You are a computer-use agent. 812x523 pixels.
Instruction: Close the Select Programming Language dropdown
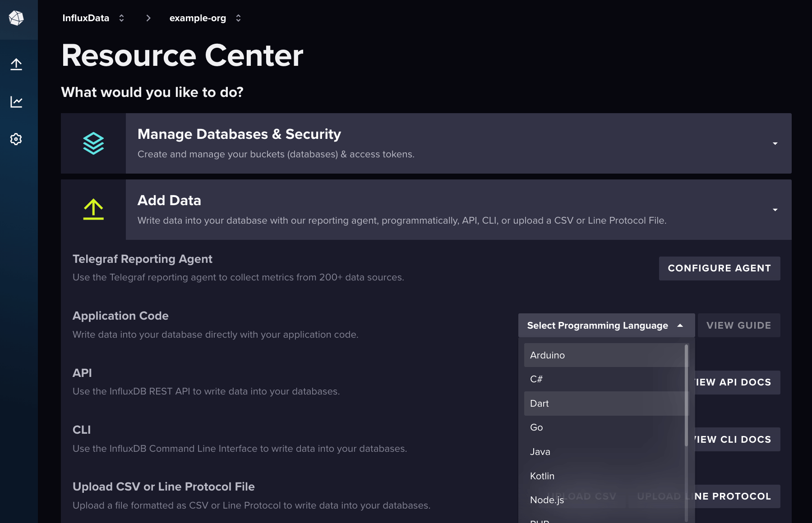[x=606, y=325]
